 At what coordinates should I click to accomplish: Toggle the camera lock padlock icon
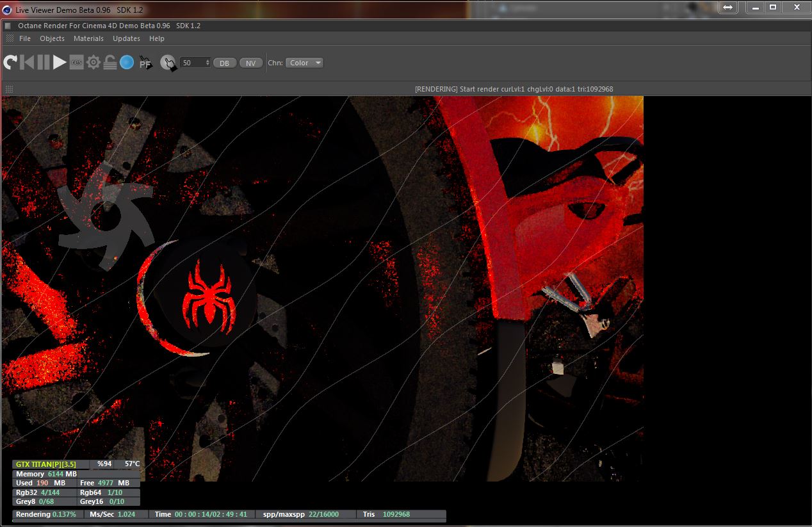110,62
